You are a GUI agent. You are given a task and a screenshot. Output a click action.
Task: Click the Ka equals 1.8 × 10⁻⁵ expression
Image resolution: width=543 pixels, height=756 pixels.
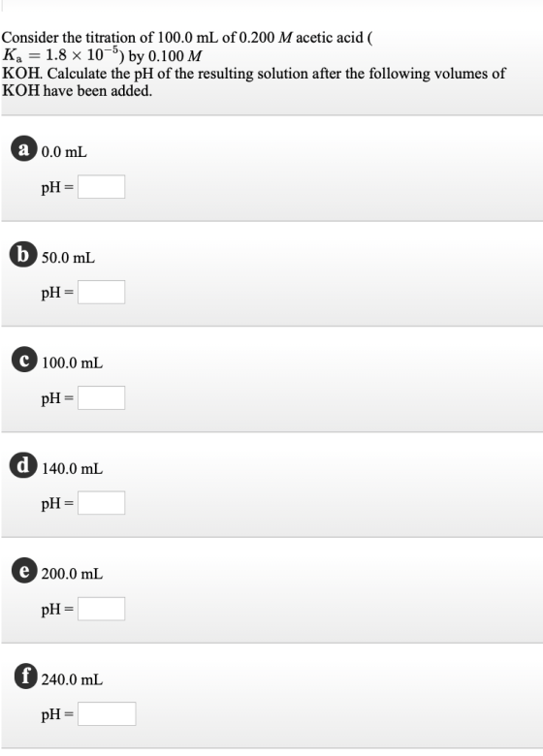coord(63,54)
